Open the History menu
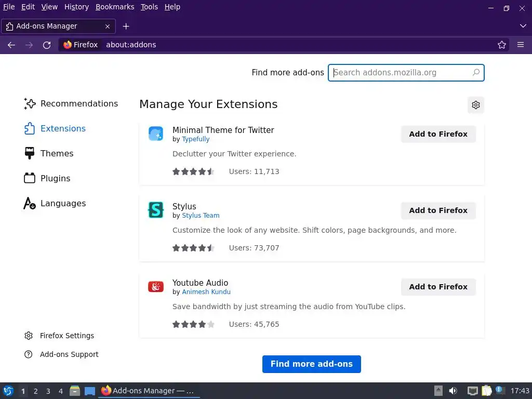The height and width of the screenshot is (399, 532). click(77, 7)
